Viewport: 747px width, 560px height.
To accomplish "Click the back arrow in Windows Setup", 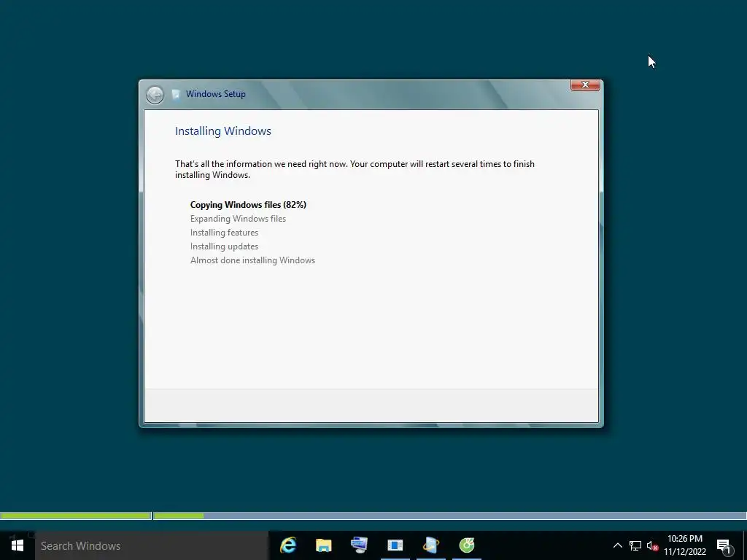I will point(155,95).
